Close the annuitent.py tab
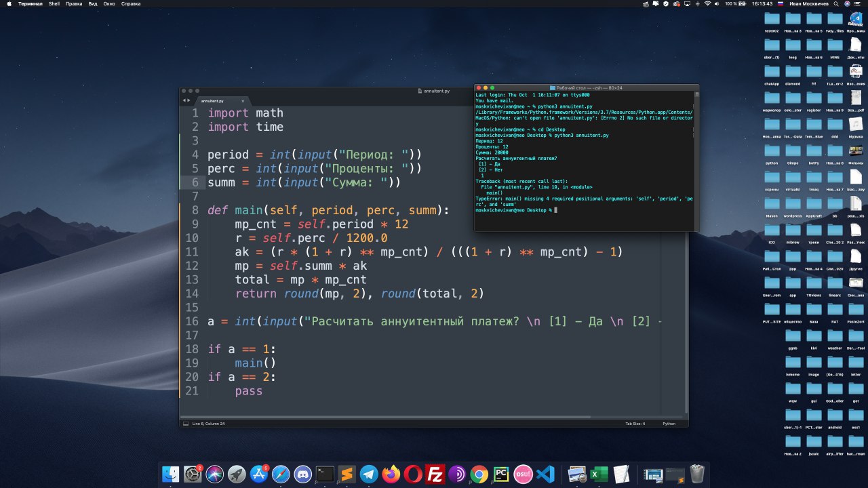This screenshot has width=868, height=488. click(243, 101)
